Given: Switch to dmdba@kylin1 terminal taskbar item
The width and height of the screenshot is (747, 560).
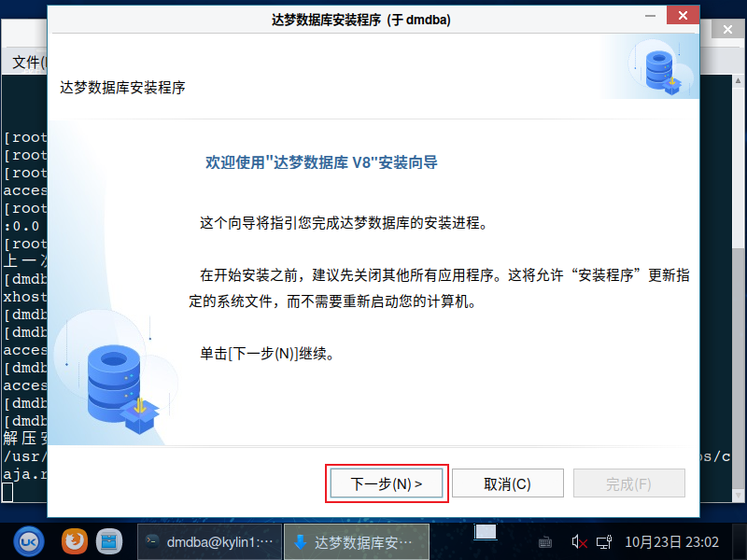Looking at the screenshot, I should click(210, 542).
